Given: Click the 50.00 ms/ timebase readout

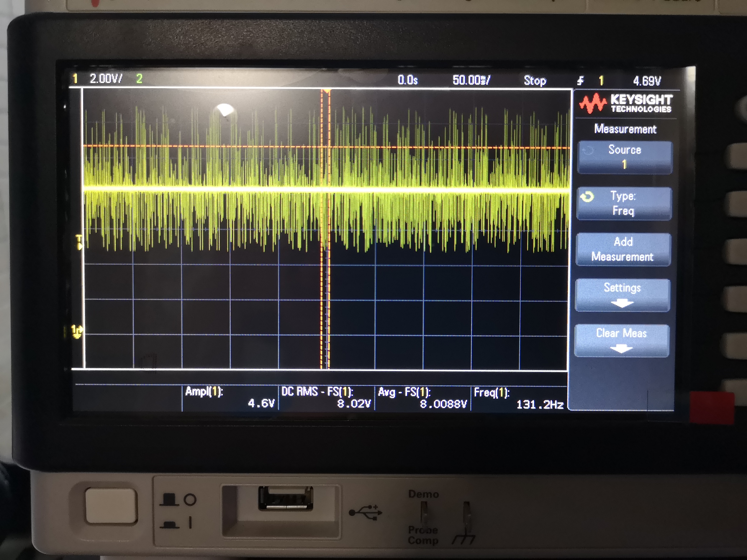Looking at the screenshot, I should coord(471,80).
